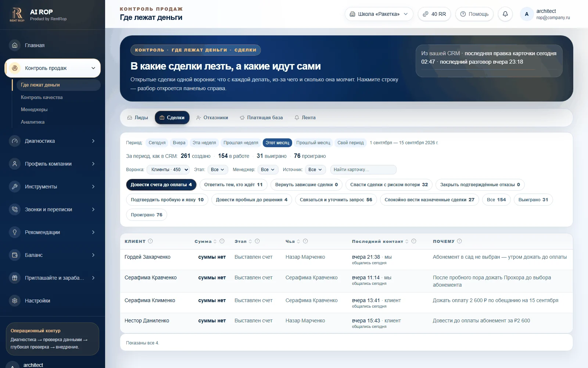Open the Этап filter dropdown

tap(218, 170)
